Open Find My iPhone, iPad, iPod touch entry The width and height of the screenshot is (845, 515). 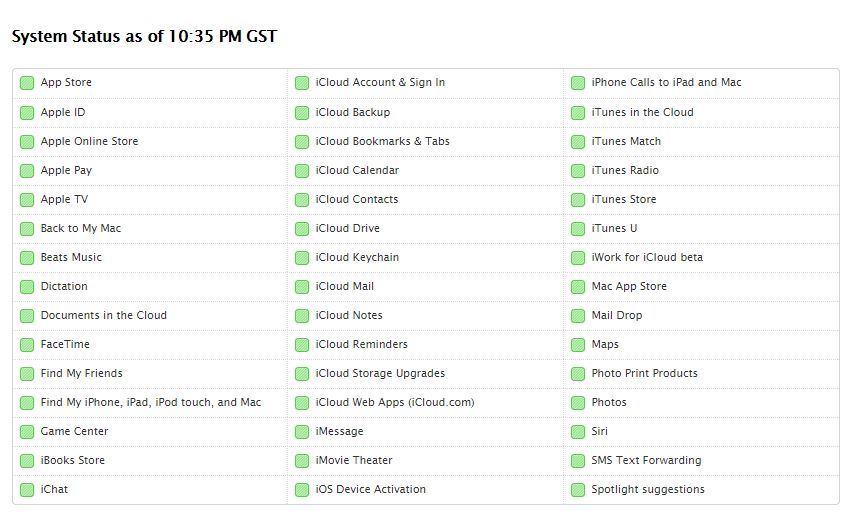click(x=151, y=402)
